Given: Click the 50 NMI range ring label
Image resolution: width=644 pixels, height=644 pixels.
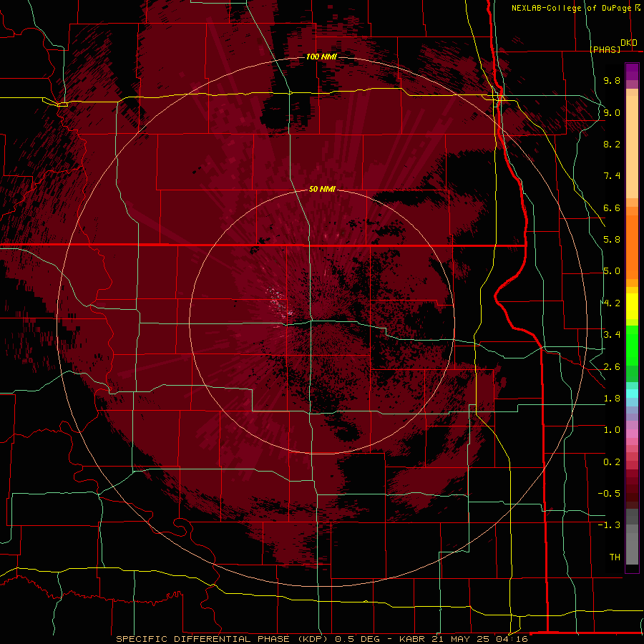Looking at the screenshot, I should pyautogui.click(x=322, y=190).
